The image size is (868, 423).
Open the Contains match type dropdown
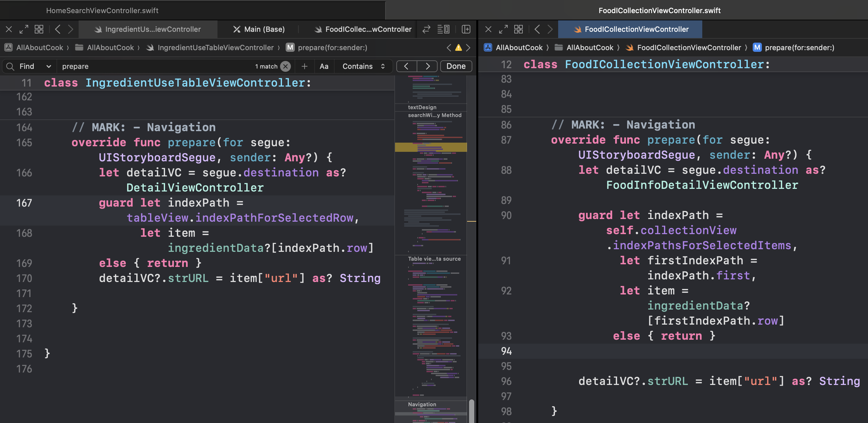[x=363, y=66]
